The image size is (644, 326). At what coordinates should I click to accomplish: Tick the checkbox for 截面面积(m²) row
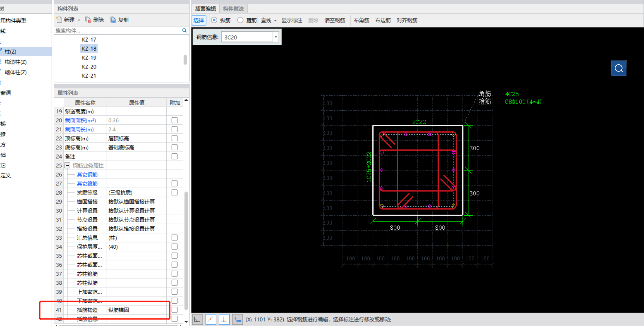(x=175, y=120)
